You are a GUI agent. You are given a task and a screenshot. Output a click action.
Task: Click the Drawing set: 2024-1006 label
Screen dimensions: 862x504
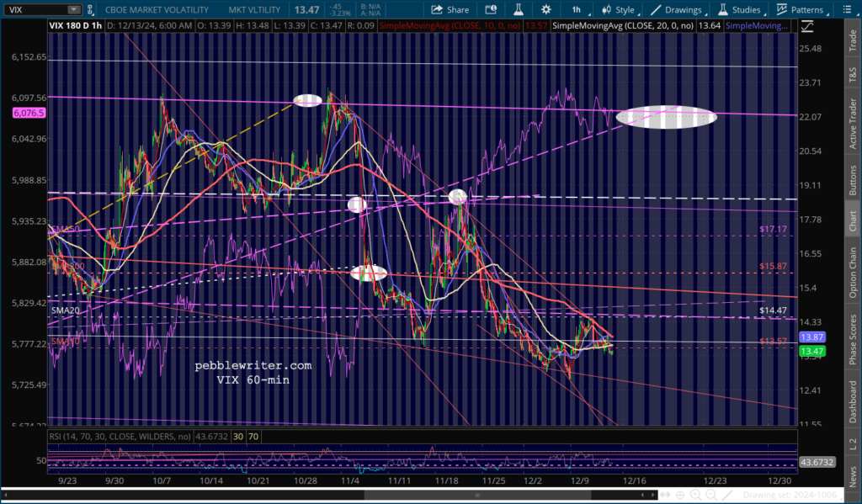(x=790, y=496)
